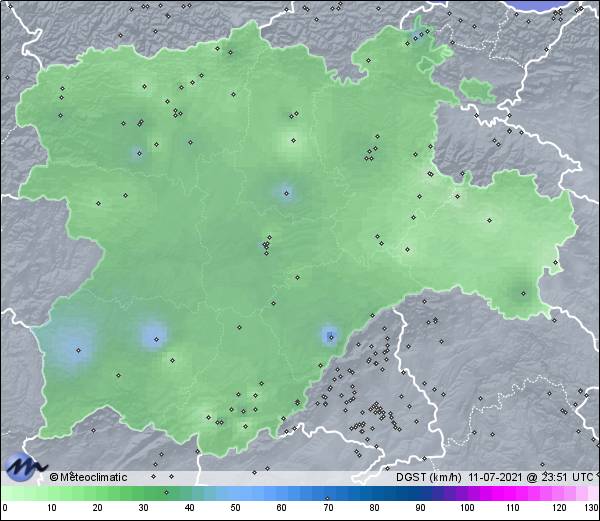Image resolution: width=600 pixels, height=521 pixels.
Task: Click the 23:51 UTC time stamp
Action: pyautogui.click(x=568, y=477)
